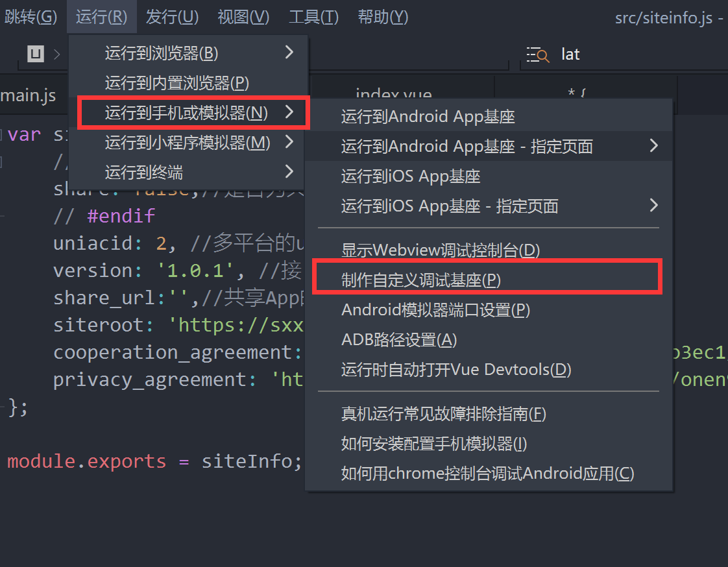Open ADB路径设置(A)

click(x=399, y=339)
